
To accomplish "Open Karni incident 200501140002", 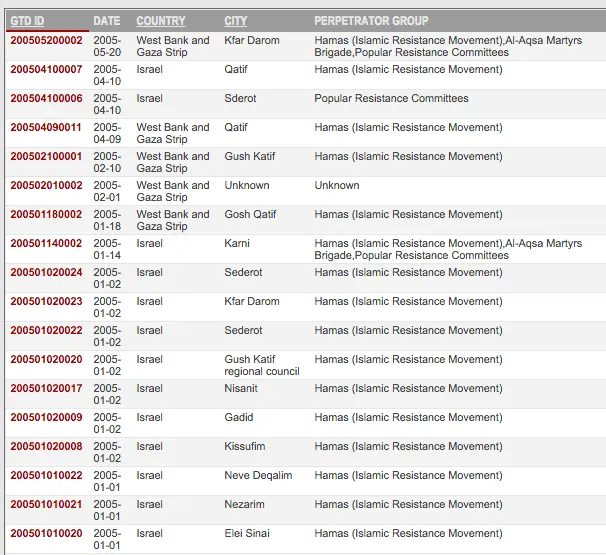I will [x=46, y=244].
